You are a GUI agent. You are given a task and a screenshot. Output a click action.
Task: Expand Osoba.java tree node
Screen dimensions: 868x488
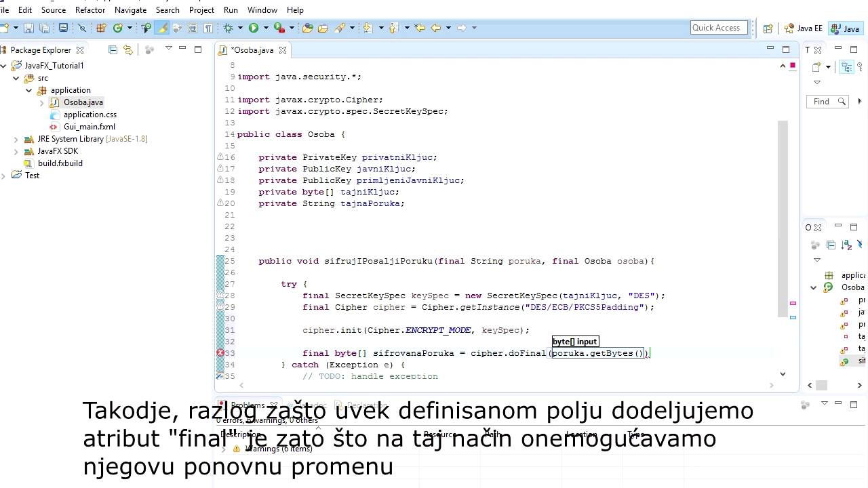(41, 102)
